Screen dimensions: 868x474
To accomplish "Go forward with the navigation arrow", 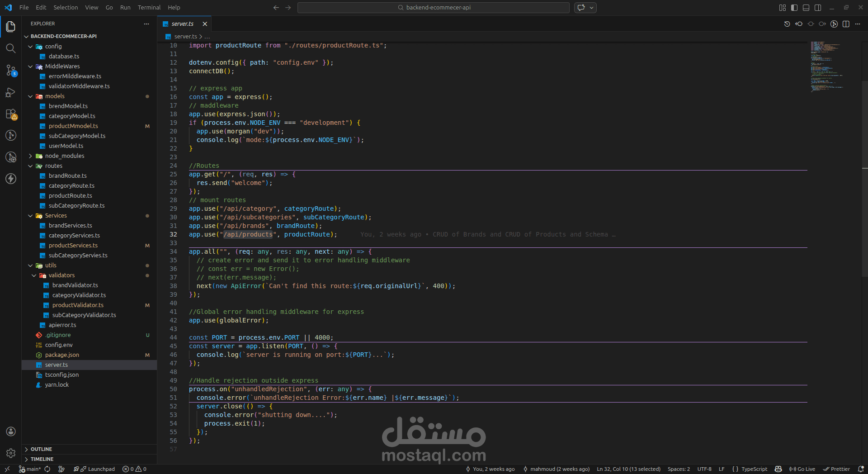I will coord(288,8).
